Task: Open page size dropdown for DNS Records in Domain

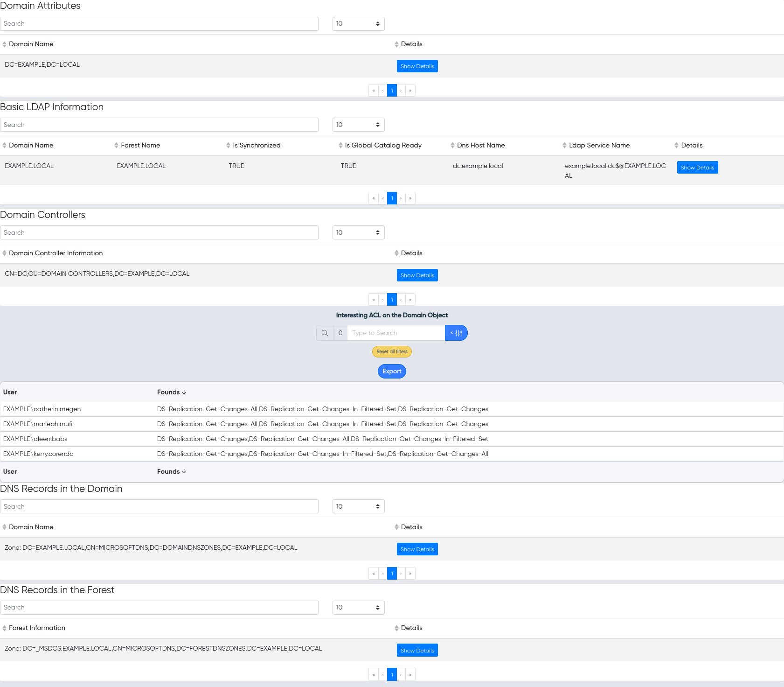Action: (358, 507)
